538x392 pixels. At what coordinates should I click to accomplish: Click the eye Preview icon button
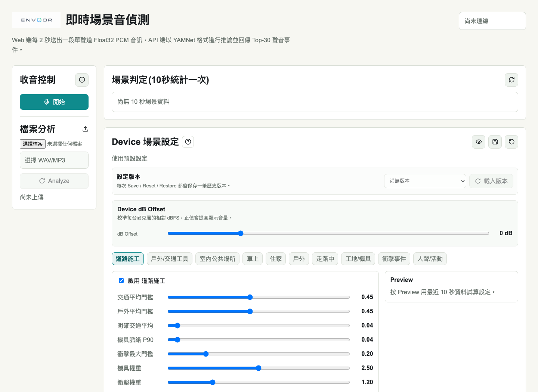[479, 142]
